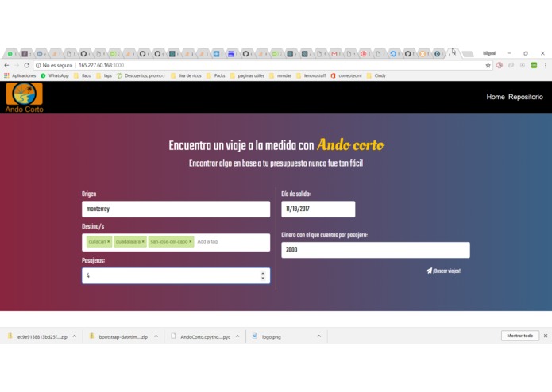Click the Día de salida date field

click(318, 209)
